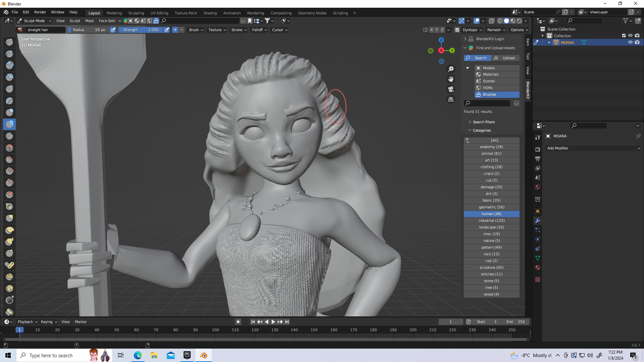The height and width of the screenshot is (362, 644).
Task: Open the Render menu
Action: click(x=40, y=12)
